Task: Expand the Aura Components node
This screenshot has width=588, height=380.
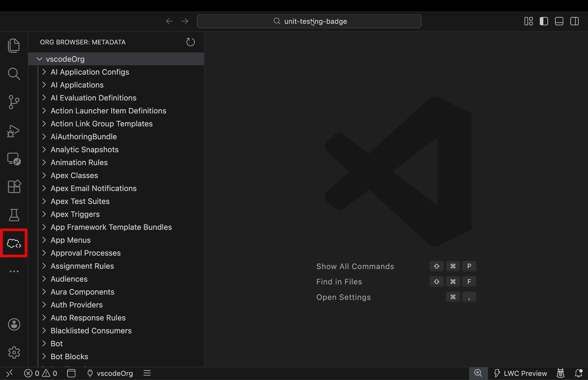Action: pyautogui.click(x=44, y=292)
